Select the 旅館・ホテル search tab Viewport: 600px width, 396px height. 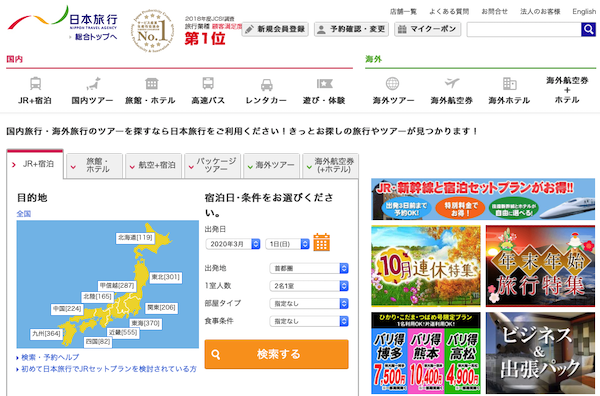click(95, 165)
